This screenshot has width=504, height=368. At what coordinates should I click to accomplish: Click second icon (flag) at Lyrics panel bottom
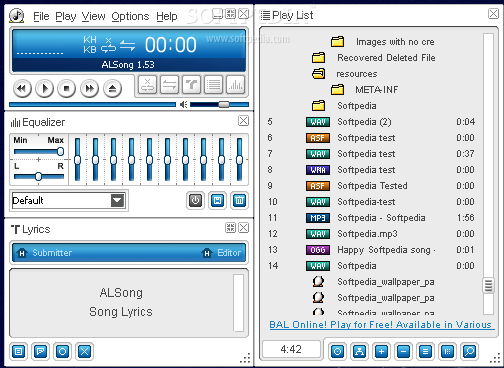tap(41, 352)
